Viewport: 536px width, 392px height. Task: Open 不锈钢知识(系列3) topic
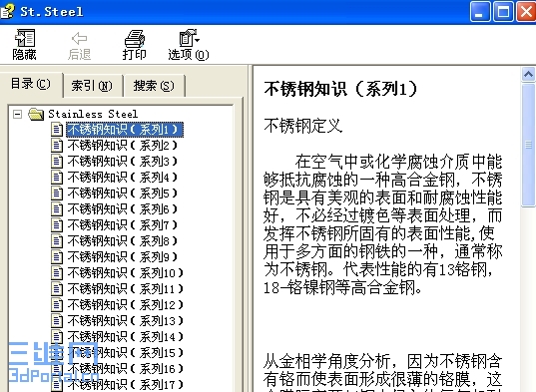pyautogui.click(x=123, y=162)
